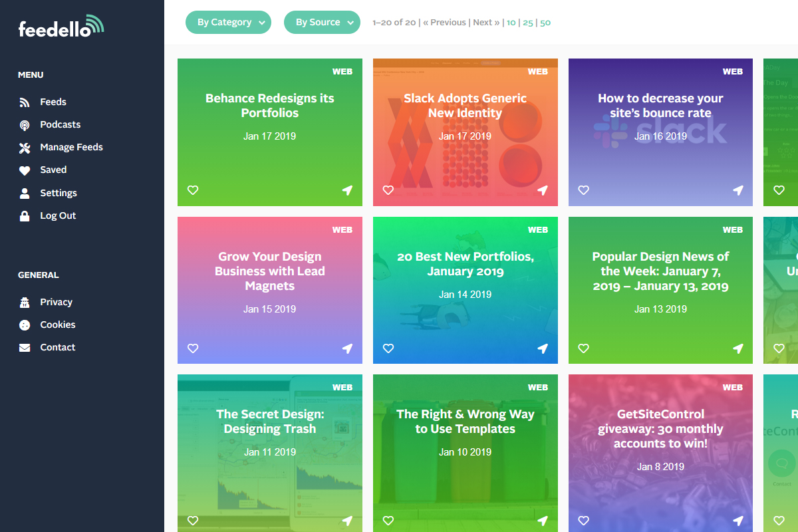Open the By Source dropdown
Screen dimensions: 798x532
322,22
